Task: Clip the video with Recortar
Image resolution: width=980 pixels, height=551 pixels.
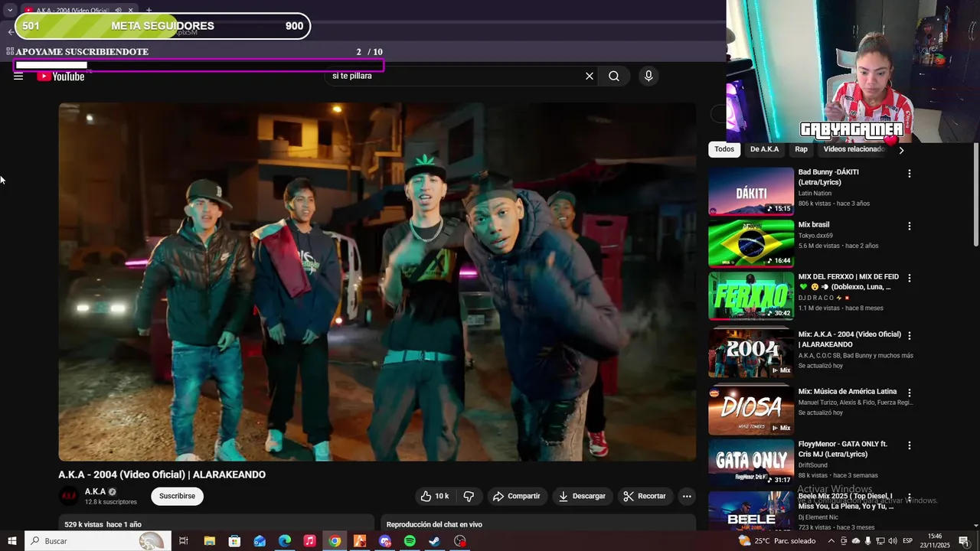Action: click(644, 496)
